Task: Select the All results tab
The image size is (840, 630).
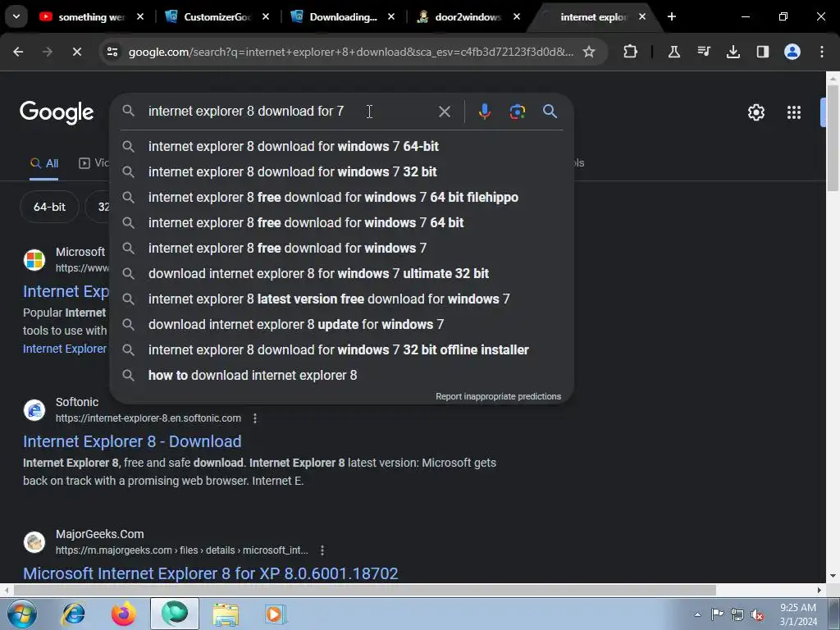Action: click(44, 163)
